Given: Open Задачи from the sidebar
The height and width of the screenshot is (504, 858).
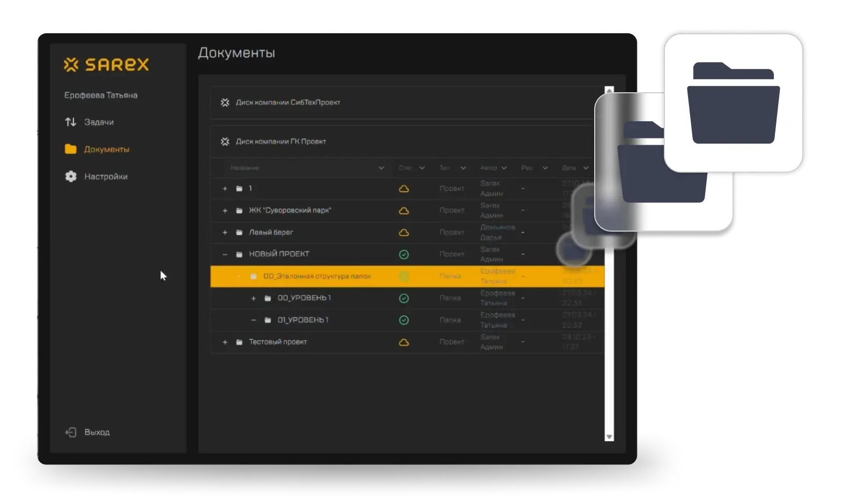Looking at the screenshot, I should coord(89,122).
